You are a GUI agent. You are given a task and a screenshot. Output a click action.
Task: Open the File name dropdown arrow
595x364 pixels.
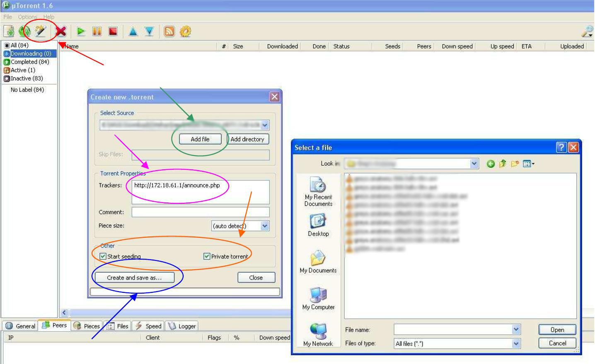516,330
